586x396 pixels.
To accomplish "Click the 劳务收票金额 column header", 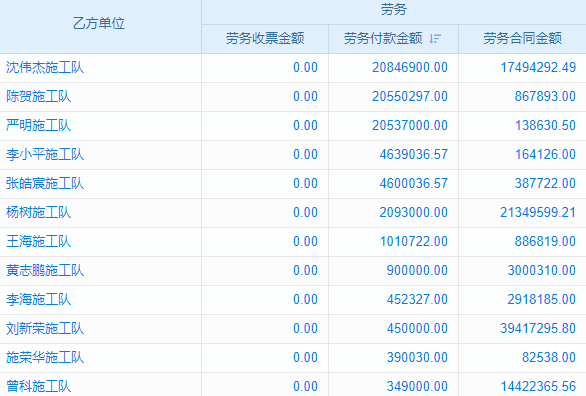I will (265, 38).
